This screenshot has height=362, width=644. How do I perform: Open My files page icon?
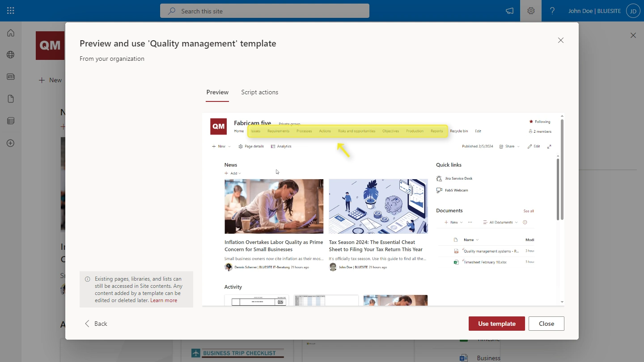tap(11, 99)
